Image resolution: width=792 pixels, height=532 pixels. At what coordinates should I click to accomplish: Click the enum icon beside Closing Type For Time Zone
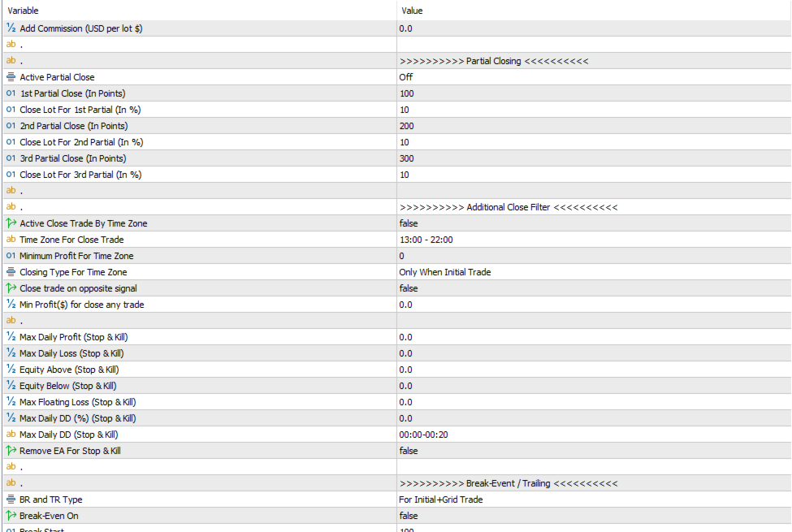(x=11, y=272)
